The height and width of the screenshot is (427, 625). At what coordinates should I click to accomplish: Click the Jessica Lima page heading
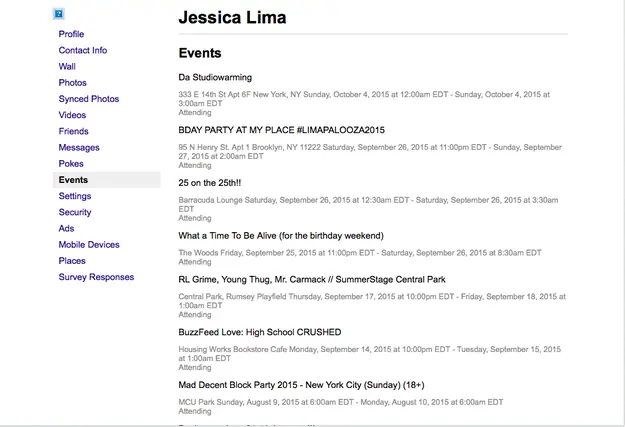231,18
